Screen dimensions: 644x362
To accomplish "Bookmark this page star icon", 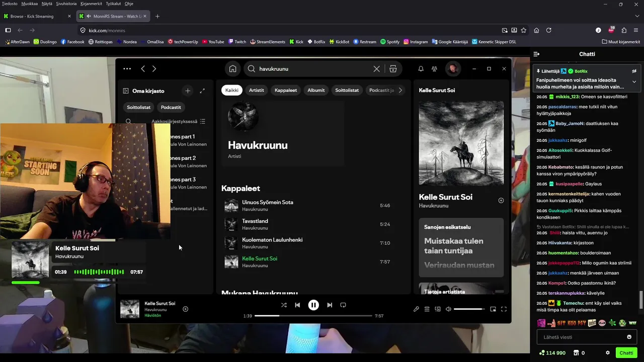I will pyautogui.click(x=524, y=30).
